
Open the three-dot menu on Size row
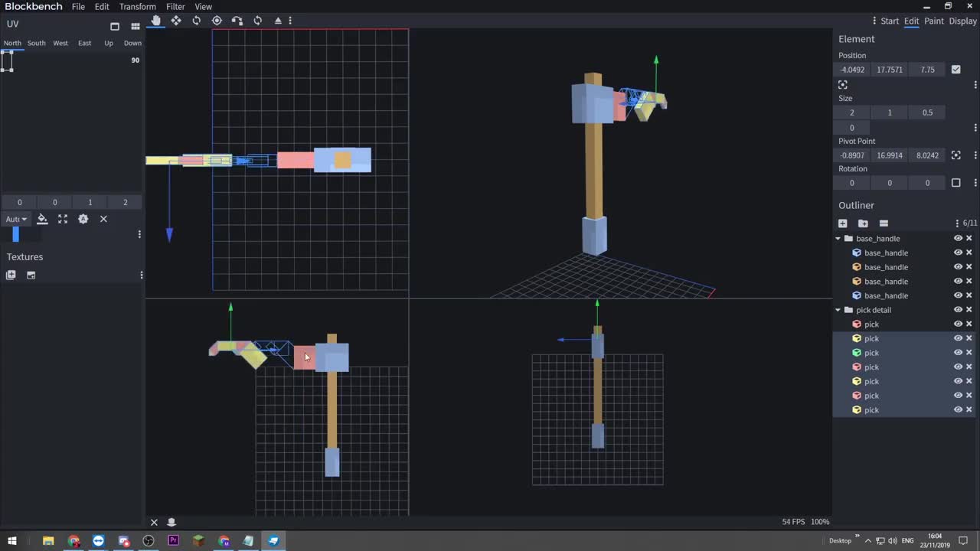point(975,128)
